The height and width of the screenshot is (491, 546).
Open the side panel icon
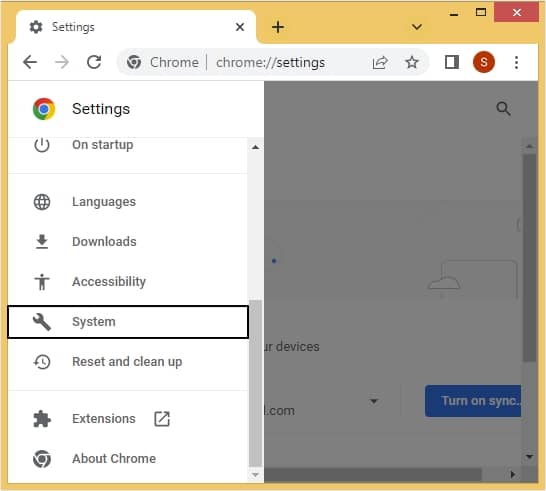(x=452, y=63)
